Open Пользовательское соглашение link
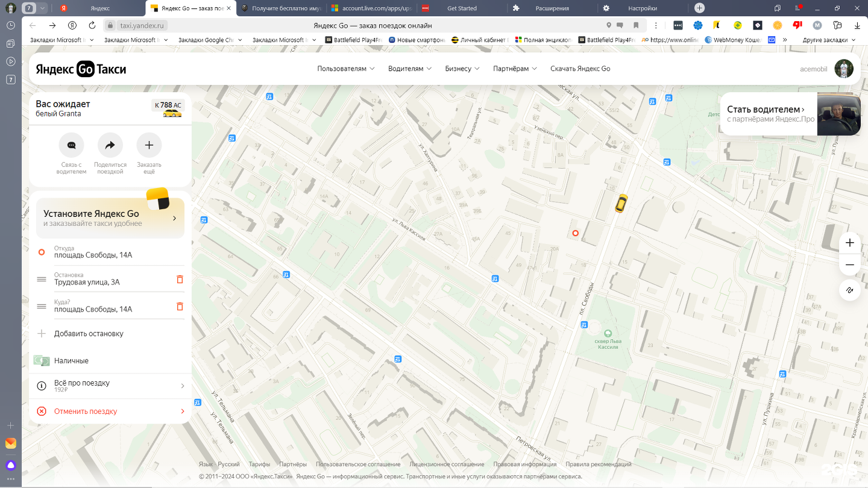The image size is (868, 488). [x=358, y=465]
